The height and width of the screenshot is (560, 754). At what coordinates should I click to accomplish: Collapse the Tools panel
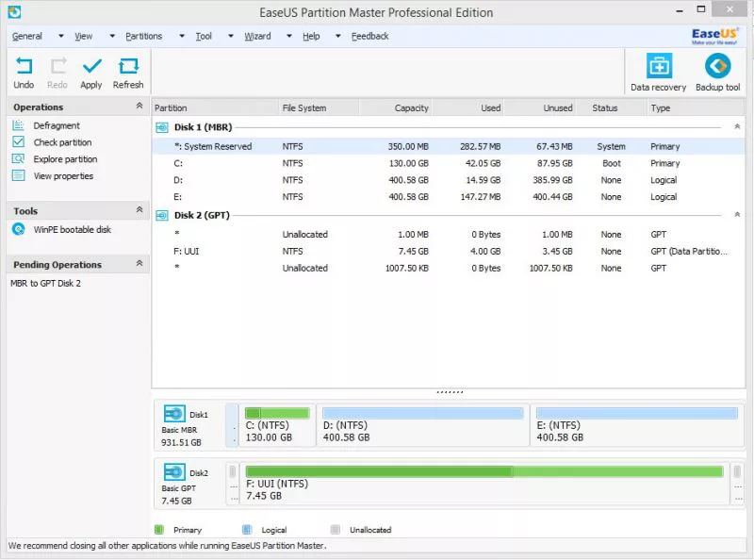139,209
